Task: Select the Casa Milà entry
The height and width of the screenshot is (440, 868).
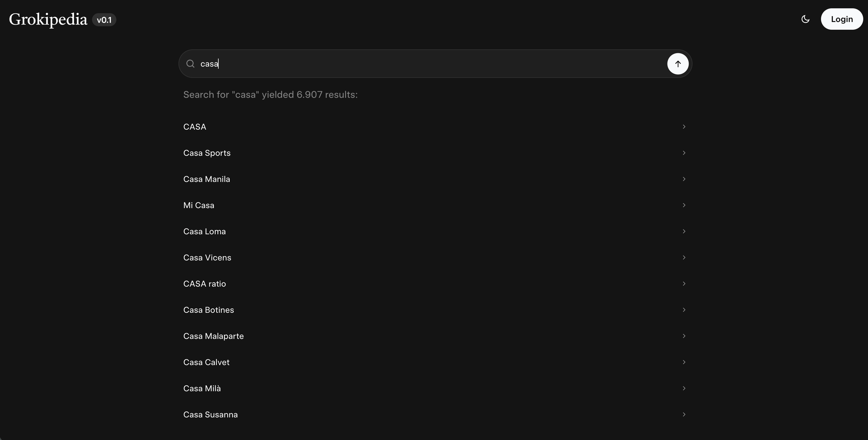Action: pyautogui.click(x=202, y=389)
